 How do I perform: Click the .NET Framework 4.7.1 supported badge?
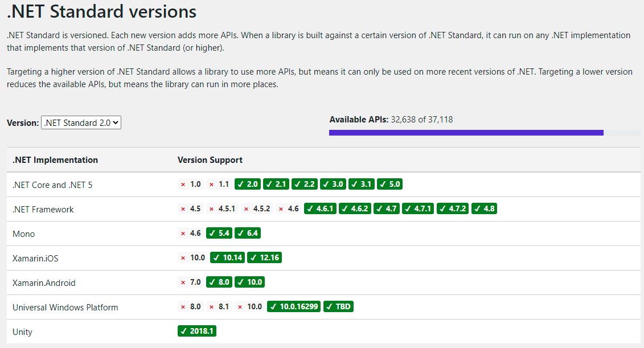click(418, 208)
